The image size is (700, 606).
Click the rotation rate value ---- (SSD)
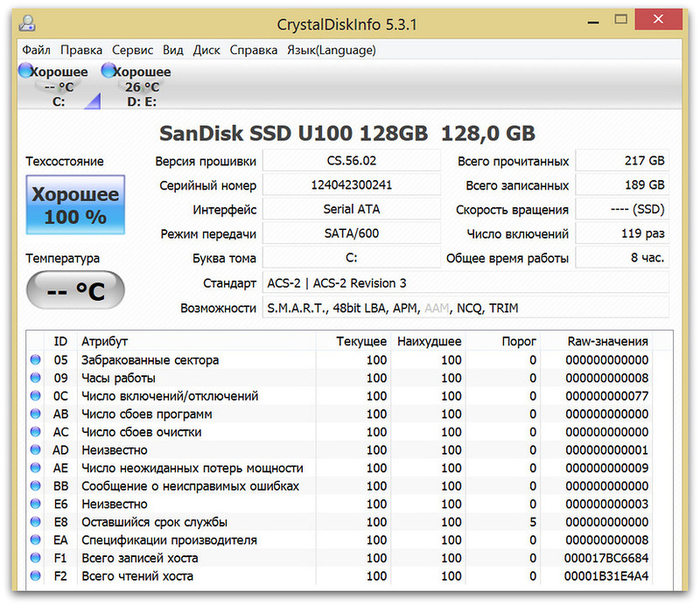coord(622,209)
